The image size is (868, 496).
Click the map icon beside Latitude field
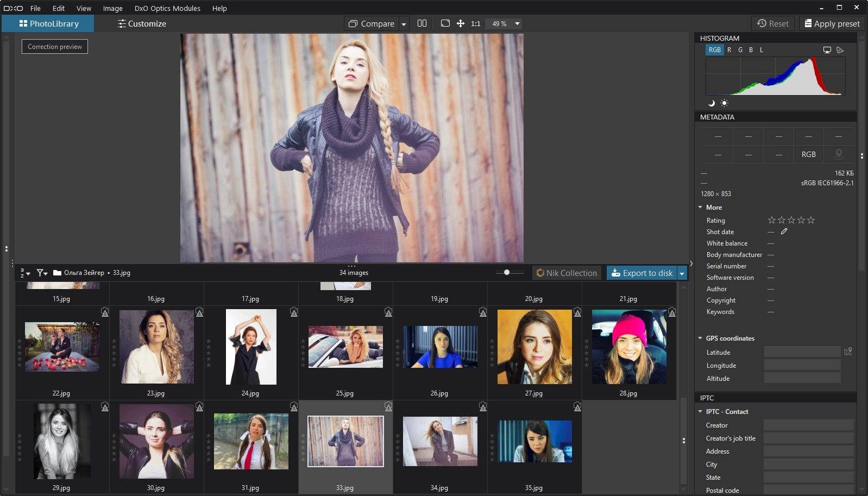point(848,352)
